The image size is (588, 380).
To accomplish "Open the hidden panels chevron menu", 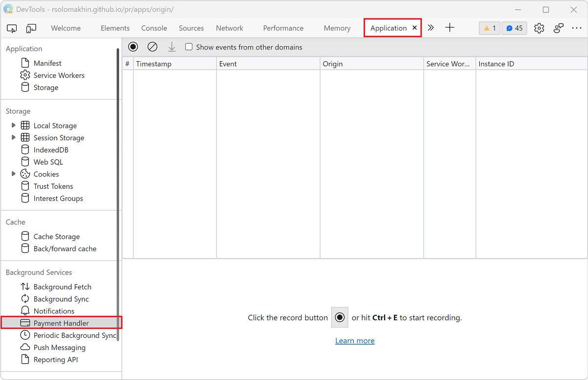I will [430, 28].
